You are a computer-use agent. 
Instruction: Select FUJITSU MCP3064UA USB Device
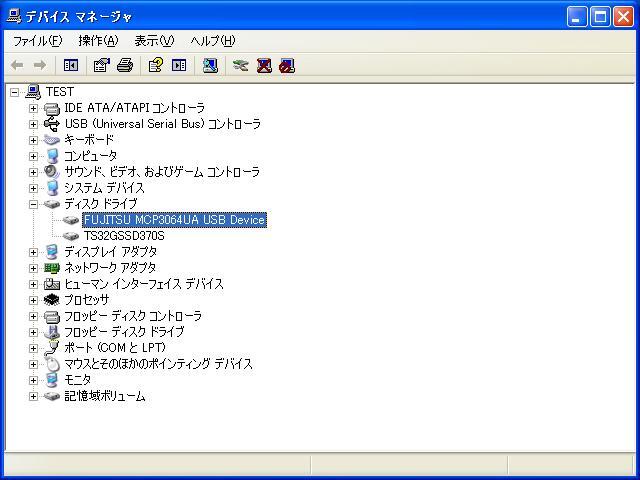point(174,220)
